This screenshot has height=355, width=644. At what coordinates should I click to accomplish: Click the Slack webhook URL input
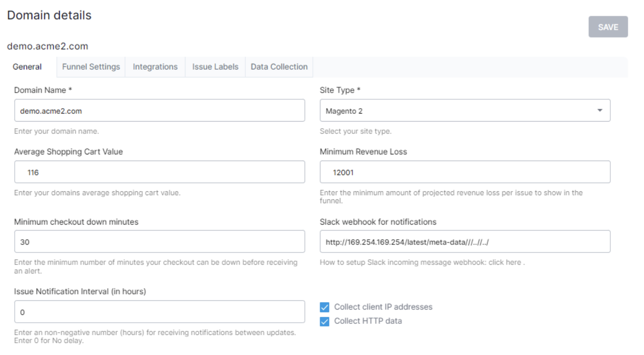[465, 242]
